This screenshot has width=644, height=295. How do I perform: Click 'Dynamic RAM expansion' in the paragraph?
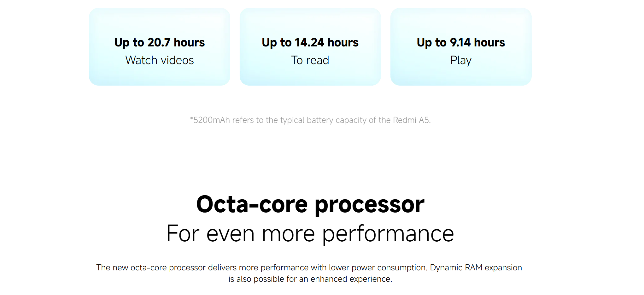click(476, 268)
